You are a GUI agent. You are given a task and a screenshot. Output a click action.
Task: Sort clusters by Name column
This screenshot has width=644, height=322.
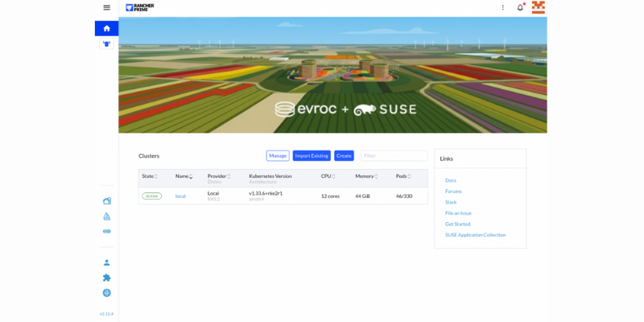pos(184,176)
